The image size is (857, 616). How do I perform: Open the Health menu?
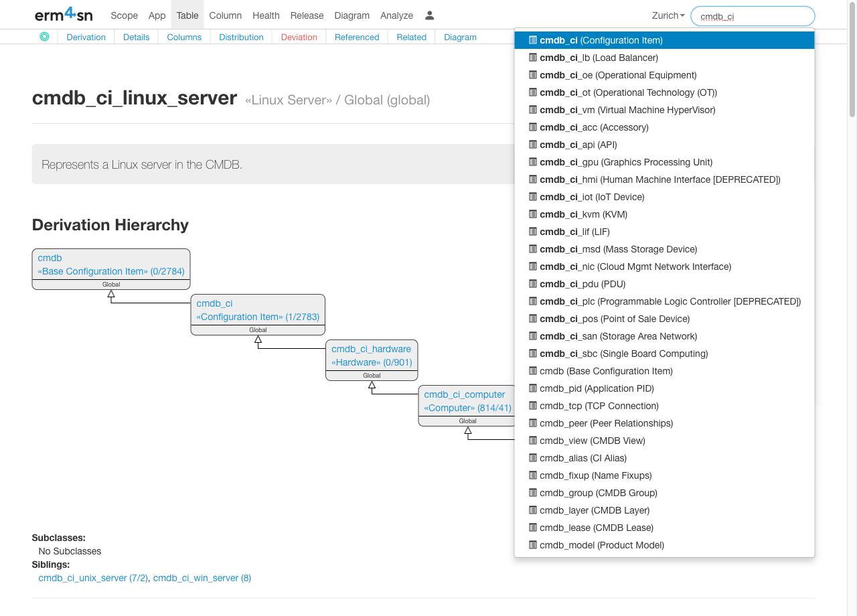(266, 15)
